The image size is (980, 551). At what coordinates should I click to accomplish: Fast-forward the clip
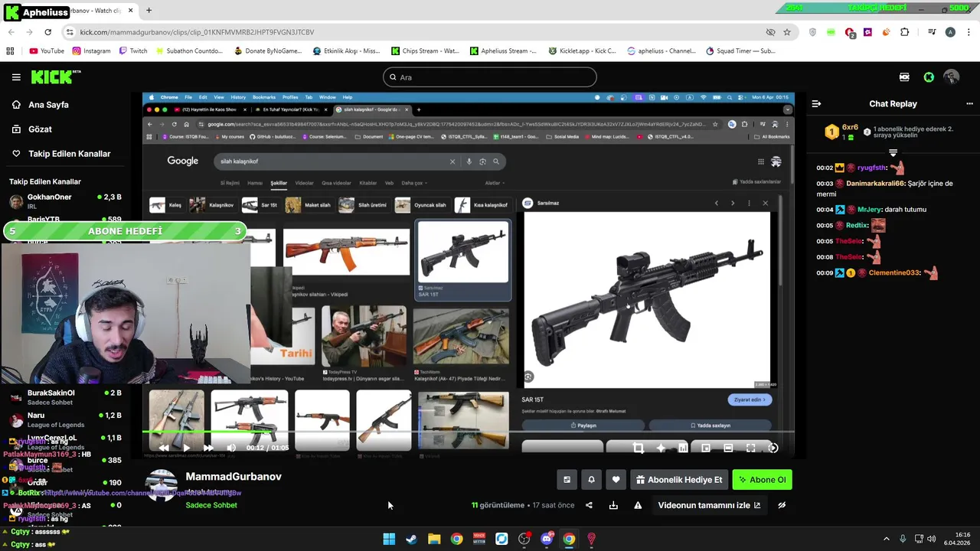[x=208, y=448]
